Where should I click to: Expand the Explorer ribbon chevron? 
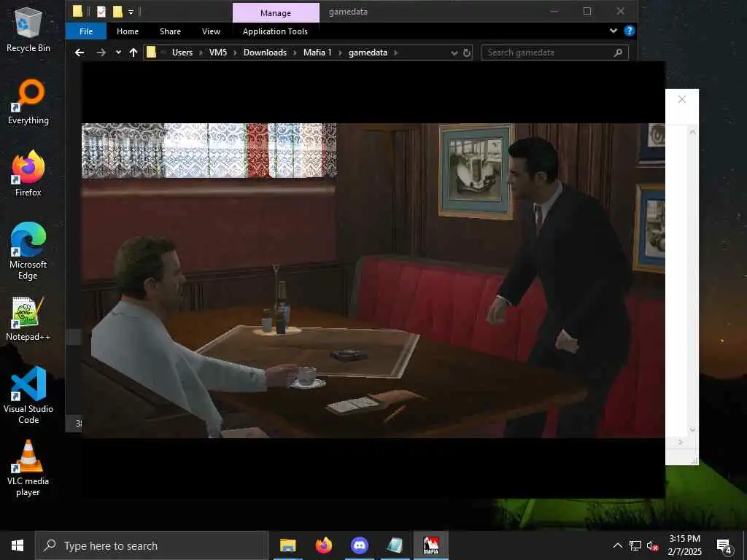(x=614, y=31)
